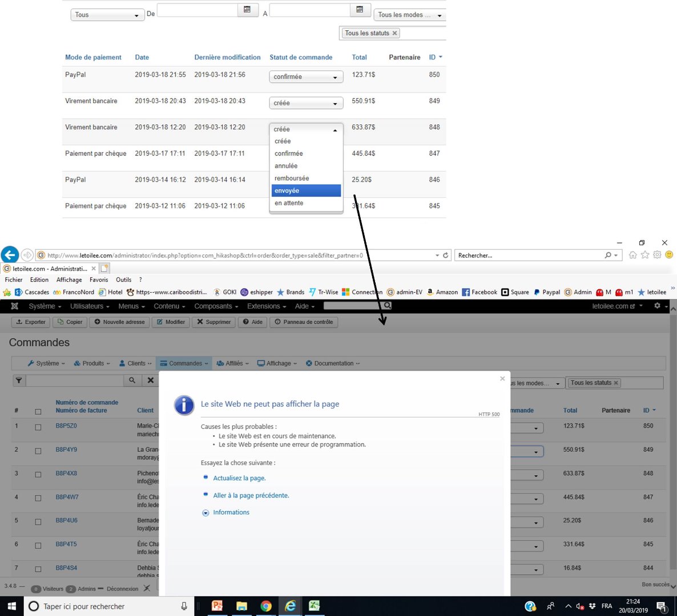
Task: Click the De date input field
Action: 198,10
